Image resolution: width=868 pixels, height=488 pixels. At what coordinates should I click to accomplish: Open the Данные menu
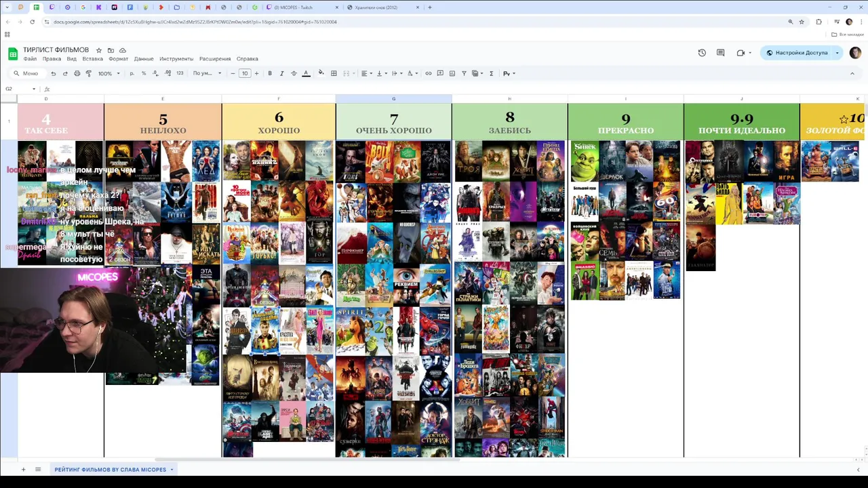[144, 59]
